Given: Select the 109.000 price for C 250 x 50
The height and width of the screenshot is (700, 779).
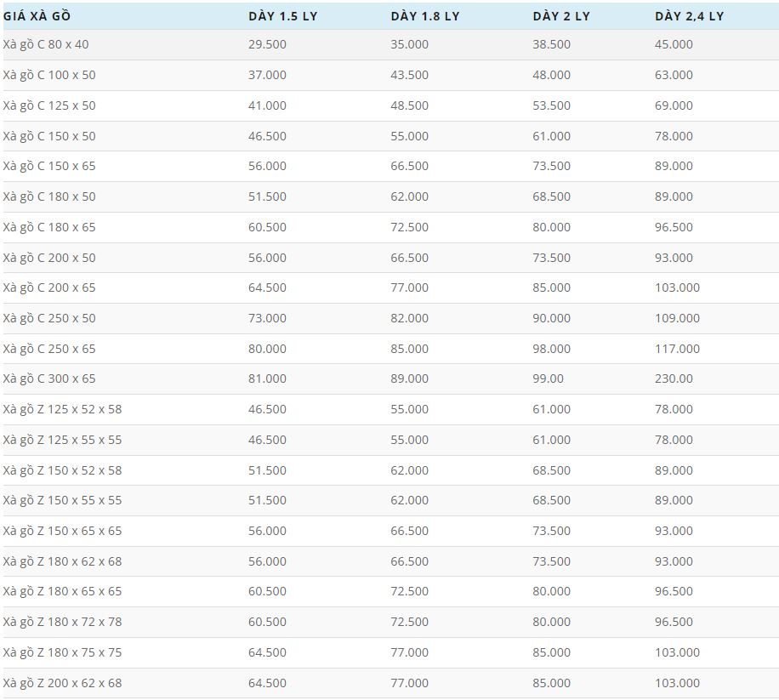Looking at the screenshot, I should point(677,318).
